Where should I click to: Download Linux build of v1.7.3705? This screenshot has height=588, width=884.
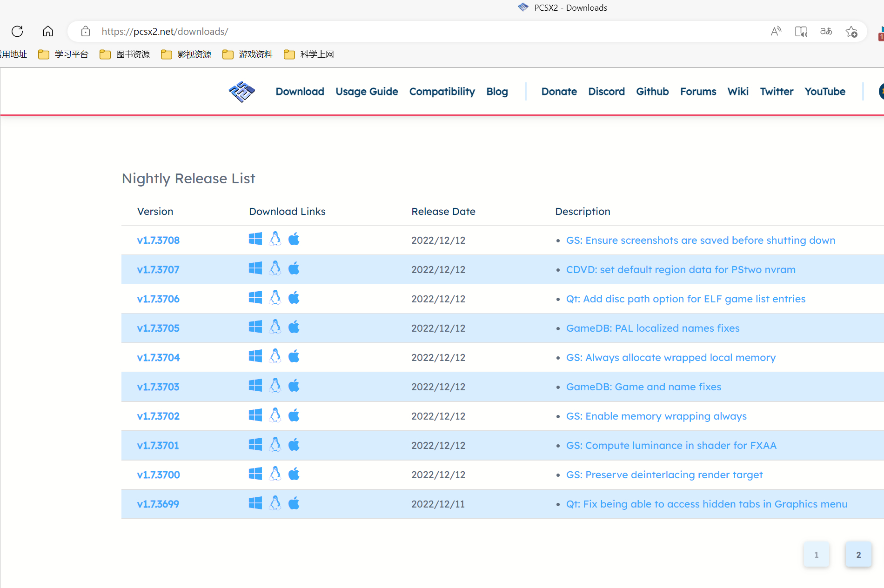pos(275,327)
